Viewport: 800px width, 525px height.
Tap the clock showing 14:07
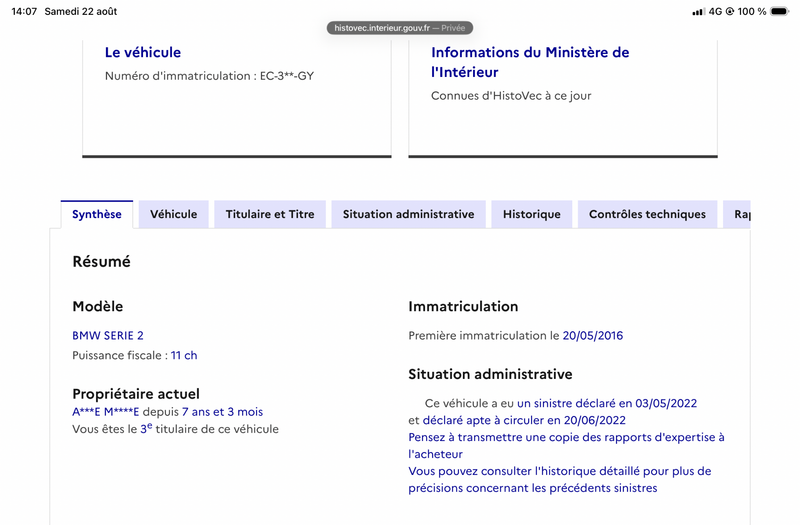click(24, 11)
